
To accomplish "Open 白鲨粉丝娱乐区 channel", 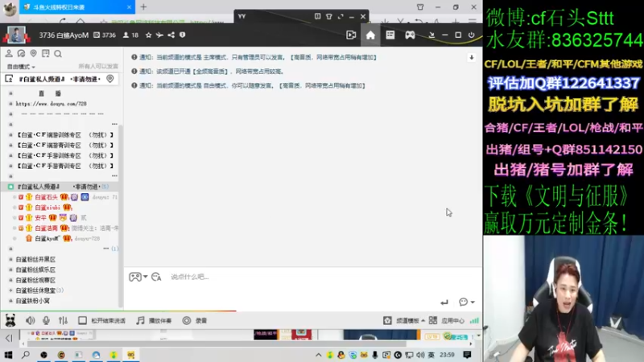I will [35, 269].
